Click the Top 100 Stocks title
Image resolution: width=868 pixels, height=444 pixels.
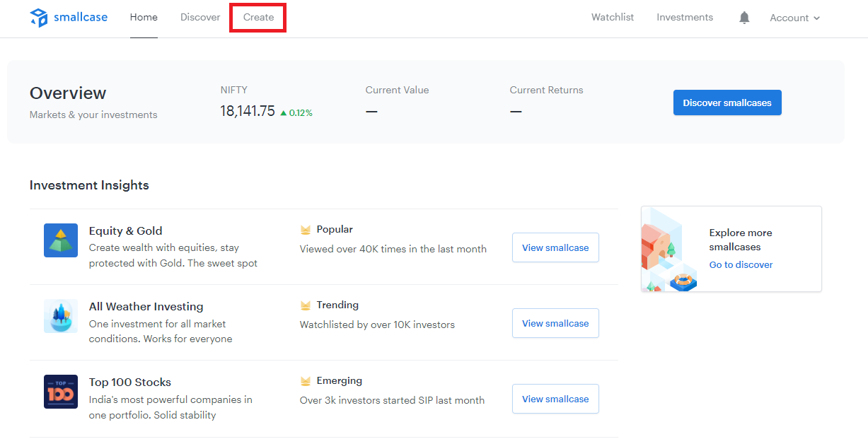130,382
